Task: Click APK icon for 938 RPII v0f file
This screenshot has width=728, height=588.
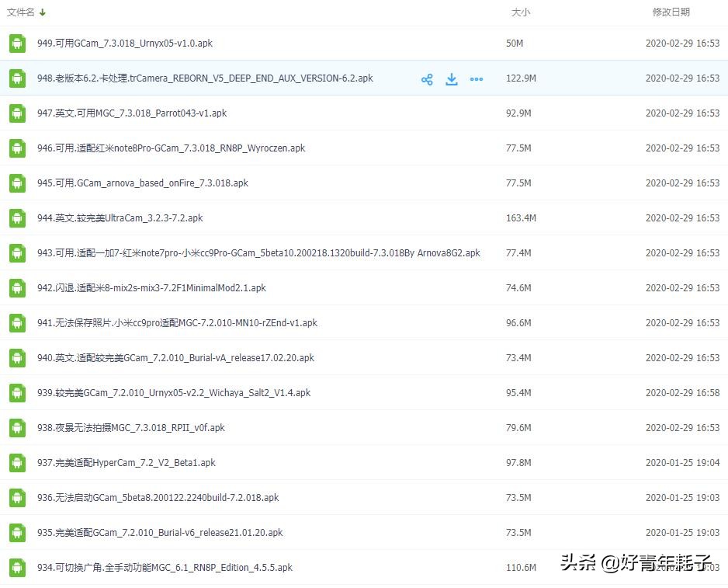Action: [x=18, y=428]
